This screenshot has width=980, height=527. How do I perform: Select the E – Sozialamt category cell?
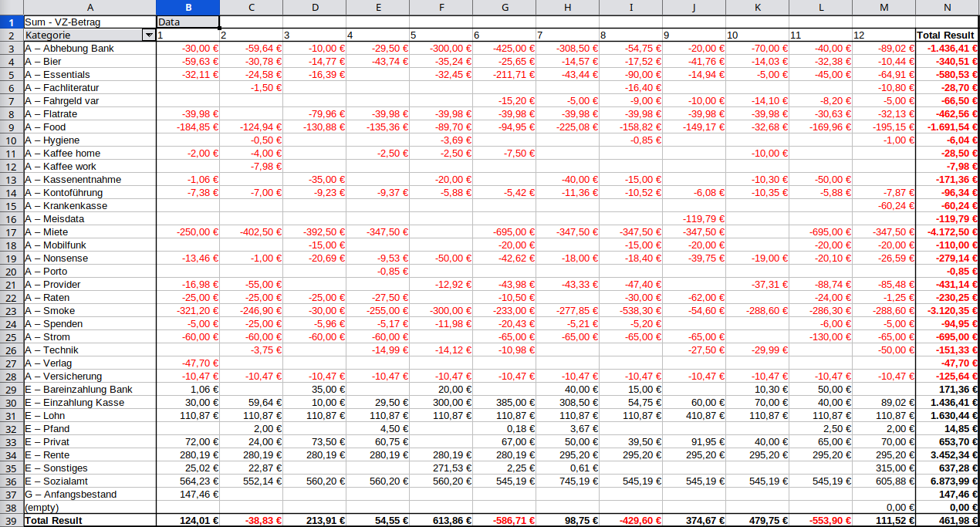pos(90,481)
